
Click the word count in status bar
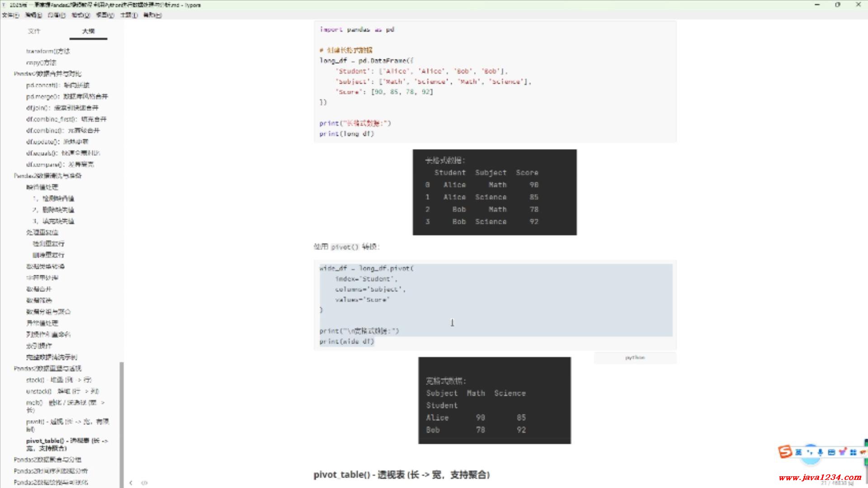tap(836, 483)
